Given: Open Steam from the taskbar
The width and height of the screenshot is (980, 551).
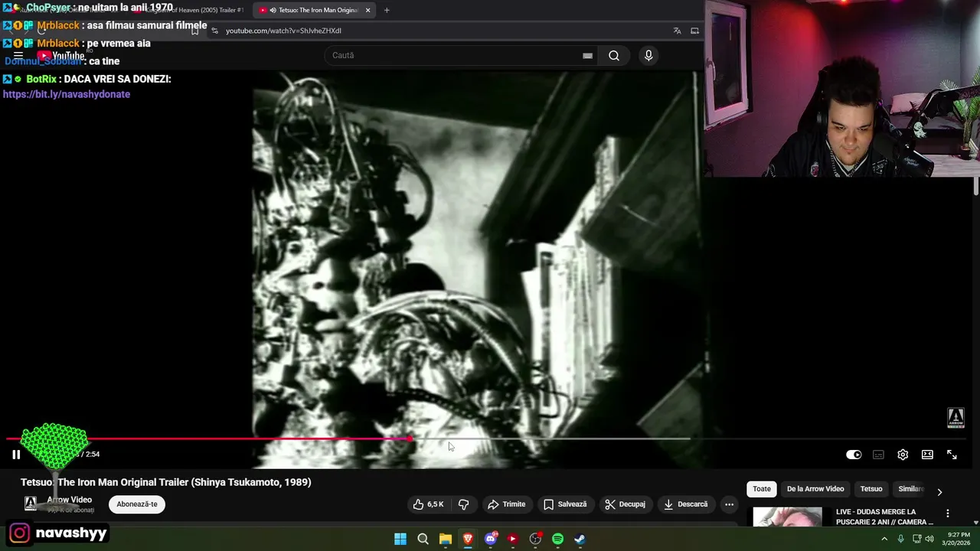Looking at the screenshot, I should [580, 539].
